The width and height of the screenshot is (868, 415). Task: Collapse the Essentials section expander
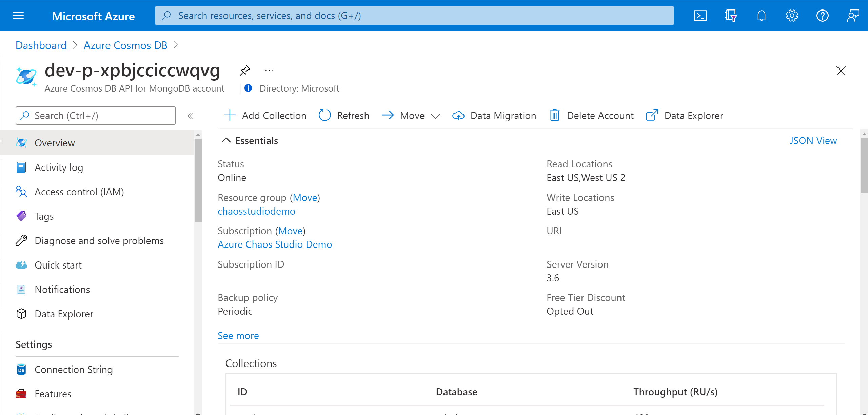pos(225,141)
